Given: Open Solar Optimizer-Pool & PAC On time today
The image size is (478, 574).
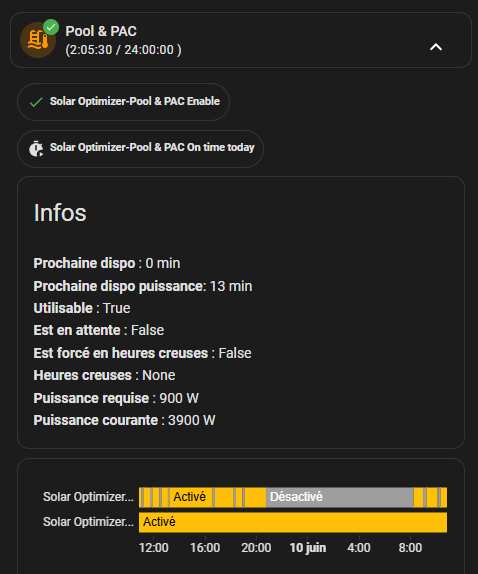Looking at the screenshot, I should (140, 149).
